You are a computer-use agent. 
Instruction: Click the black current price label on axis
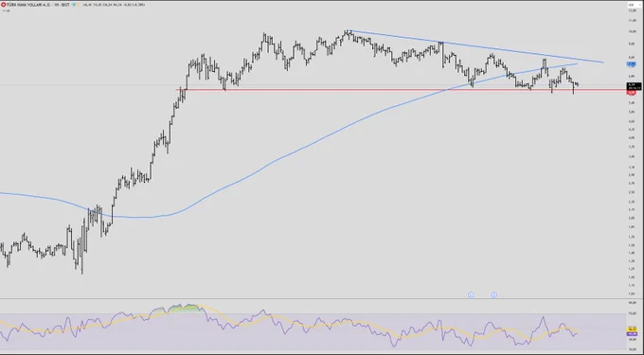(634, 86)
